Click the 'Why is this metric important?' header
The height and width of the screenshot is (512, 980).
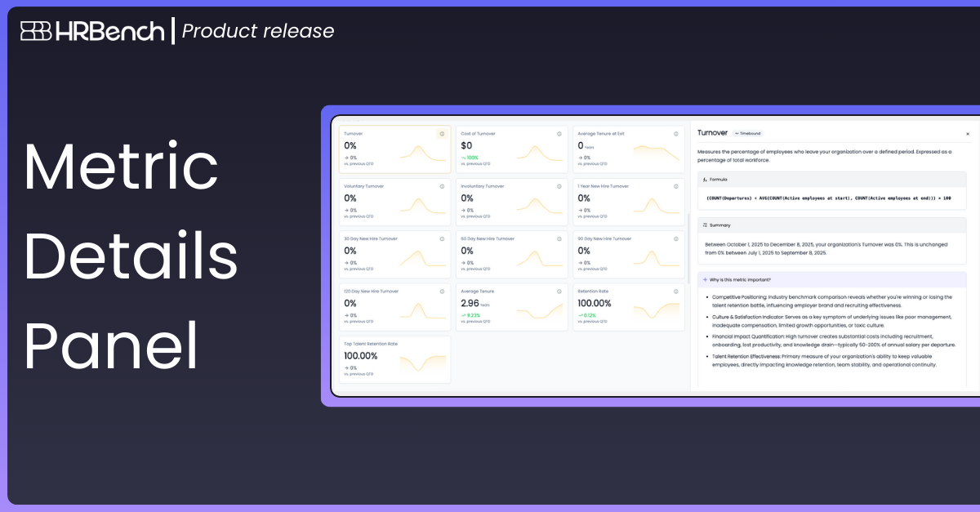click(832, 279)
